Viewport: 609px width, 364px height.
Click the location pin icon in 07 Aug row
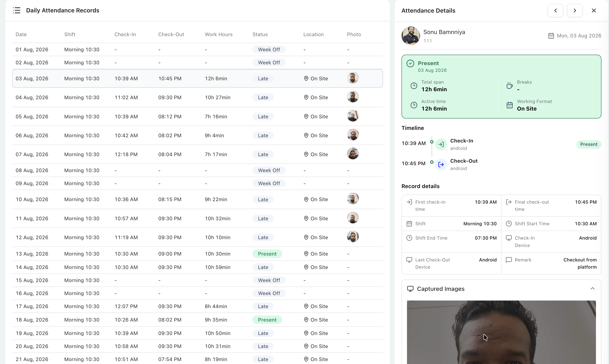(306, 154)
